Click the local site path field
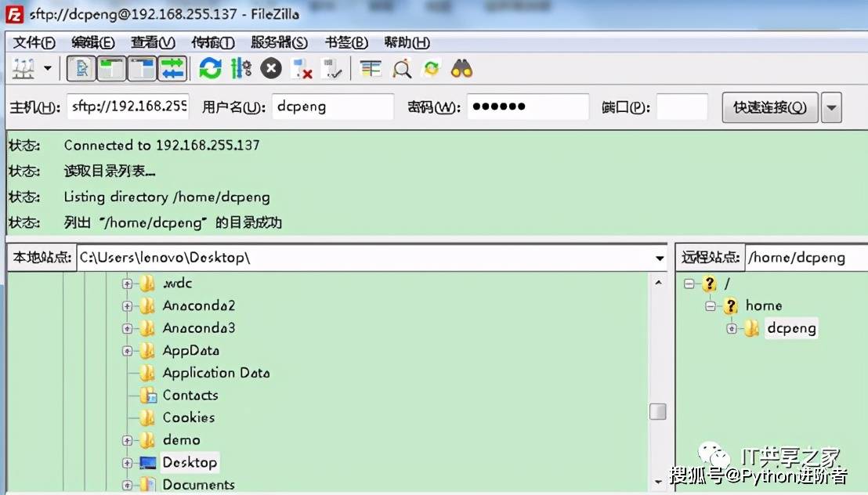Screen dimensions: 868x495 point(365,258)
